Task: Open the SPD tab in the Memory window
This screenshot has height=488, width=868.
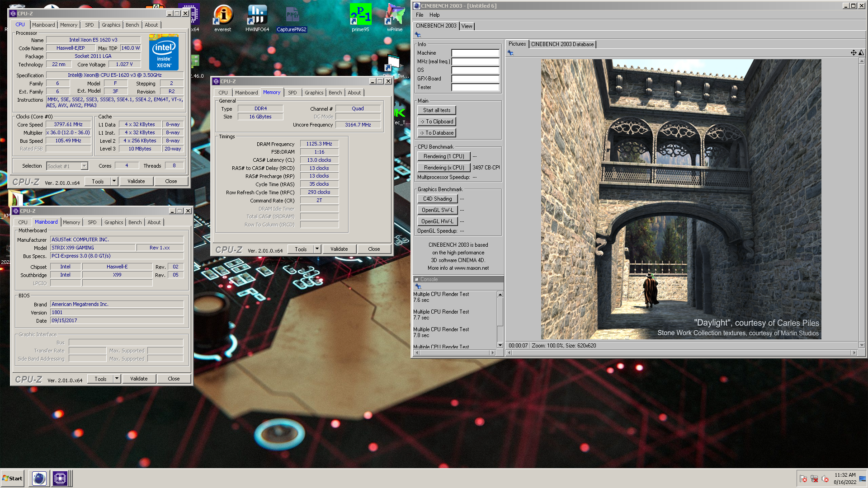Action: 292,93
